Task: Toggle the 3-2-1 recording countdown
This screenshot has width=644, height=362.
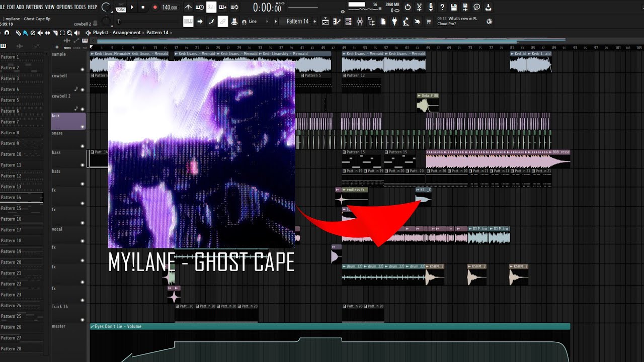Action: [x=211, y=7]
